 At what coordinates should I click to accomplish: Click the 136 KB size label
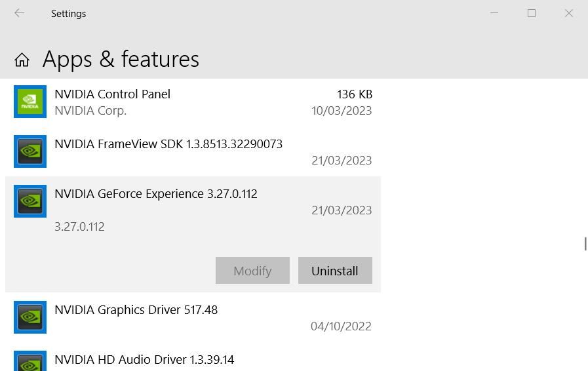tap(354, 94)
